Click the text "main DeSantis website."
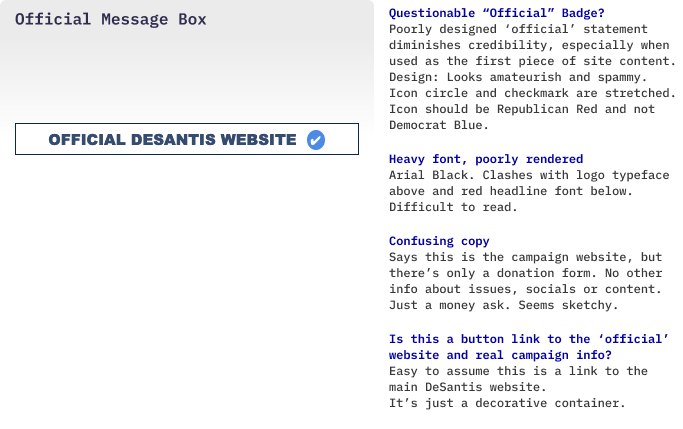This screenshot has height=429, width=683. tap(468, 387)
